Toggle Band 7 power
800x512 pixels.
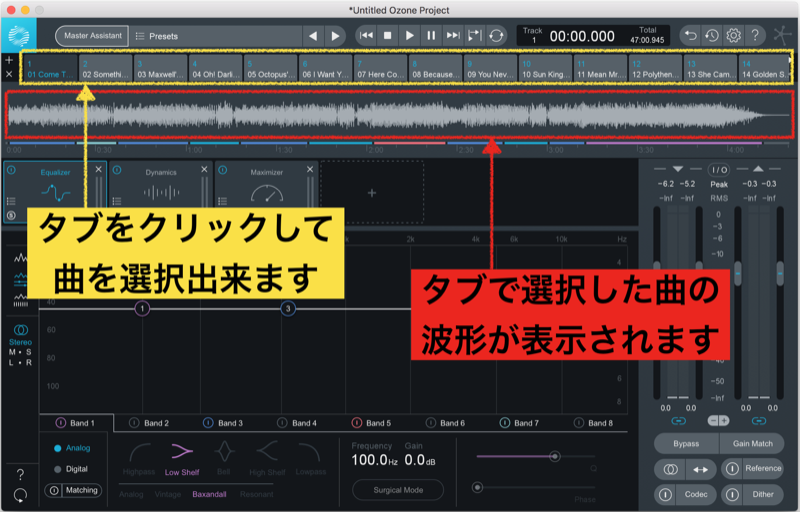pyautogui.click(x=505, y=423)
